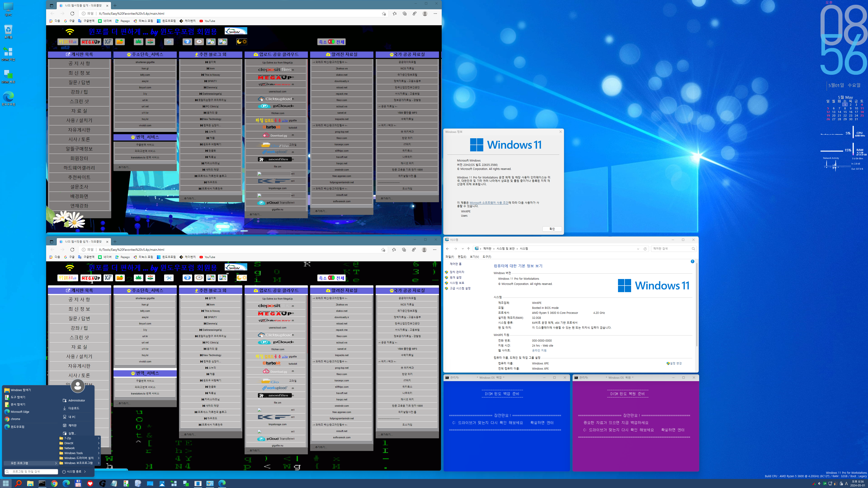868x488 pixels.
Task: Click the yellow Wi-Fi icon in top browser page
Action: (x=70, y=32)
